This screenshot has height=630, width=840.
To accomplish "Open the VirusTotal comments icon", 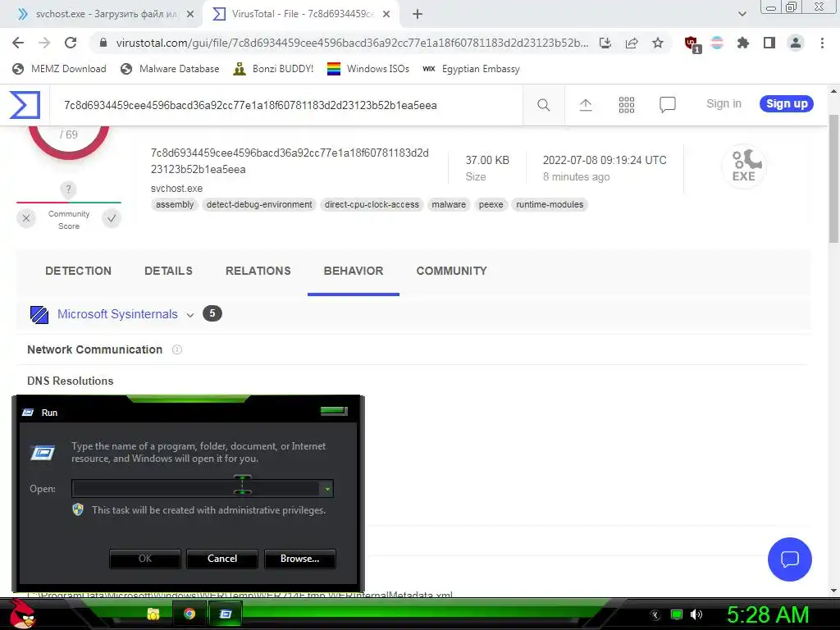I will tap(668, 105).
